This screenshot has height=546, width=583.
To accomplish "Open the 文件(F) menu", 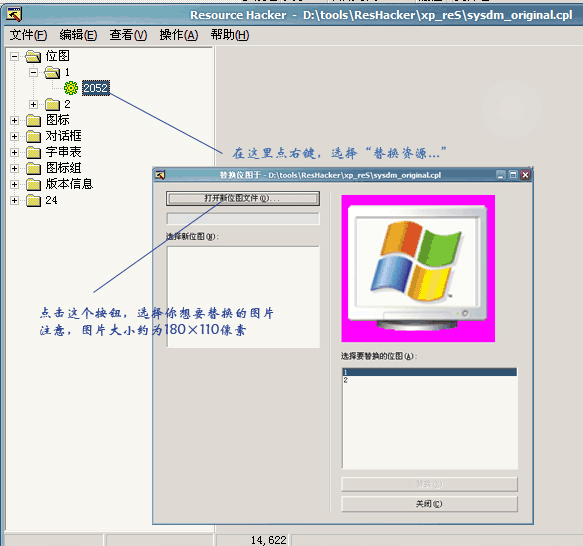I will 28,35.
